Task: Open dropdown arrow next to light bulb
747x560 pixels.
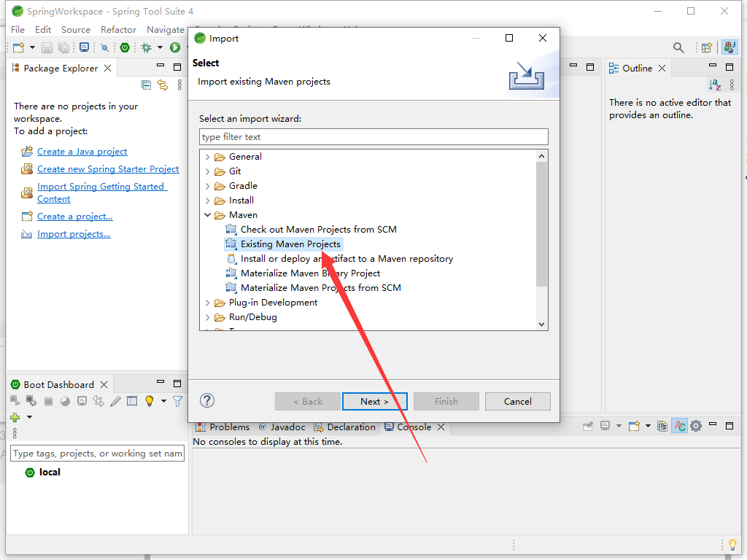Action: (x=163, y=401)
